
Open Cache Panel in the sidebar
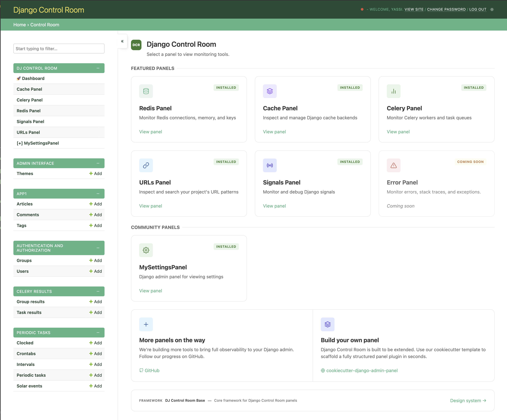(29, 89)
